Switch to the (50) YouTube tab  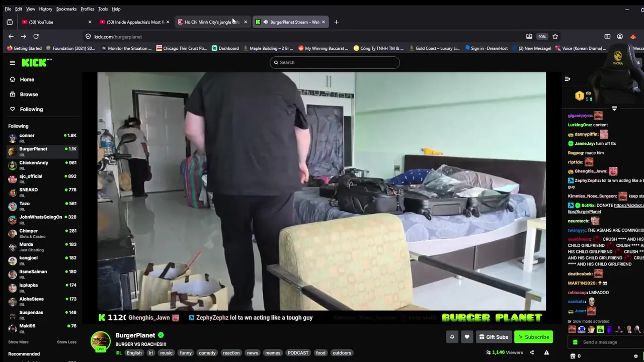56,22
